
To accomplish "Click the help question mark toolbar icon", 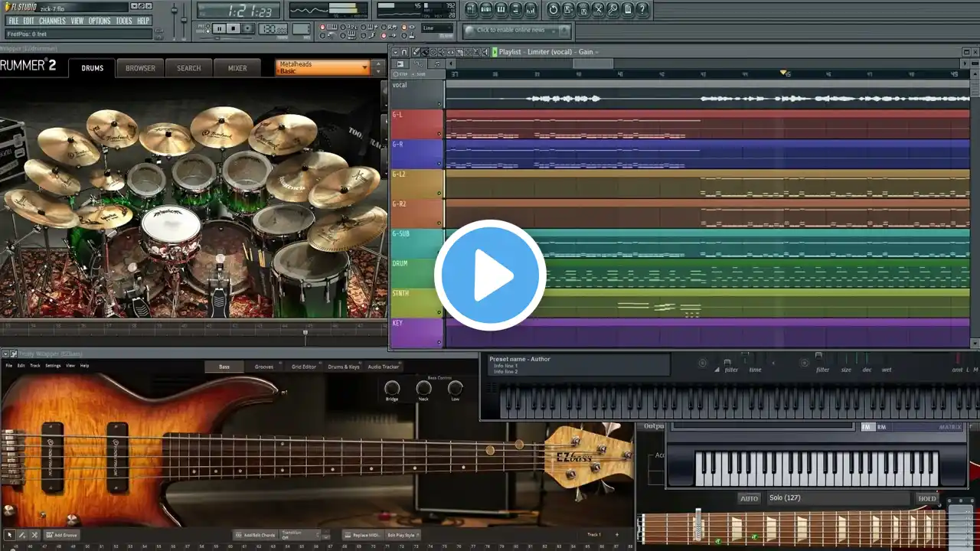I will coord(643,9).
